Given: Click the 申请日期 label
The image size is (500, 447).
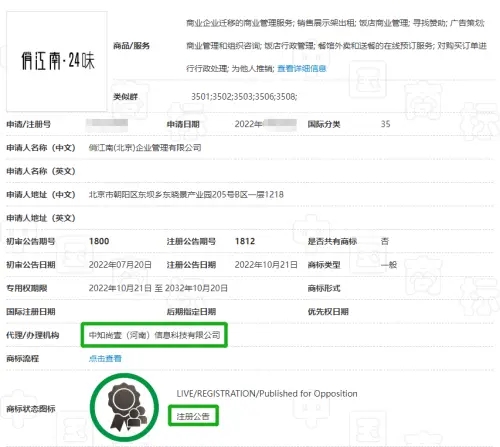Looking at the screenshot, I should click(x=183, y=124).
